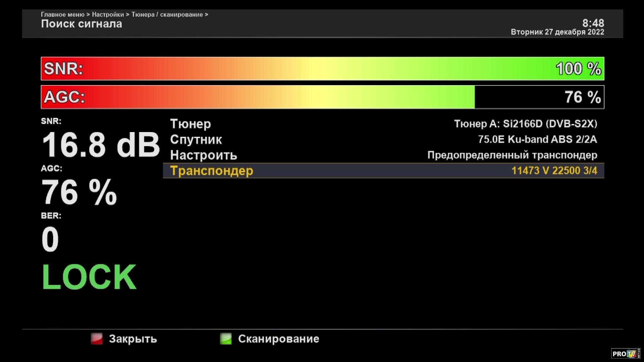This screenshot has height=362, width=644.
Task: Click the large AGC 76 % reading
Action: (x=79, y=192)
